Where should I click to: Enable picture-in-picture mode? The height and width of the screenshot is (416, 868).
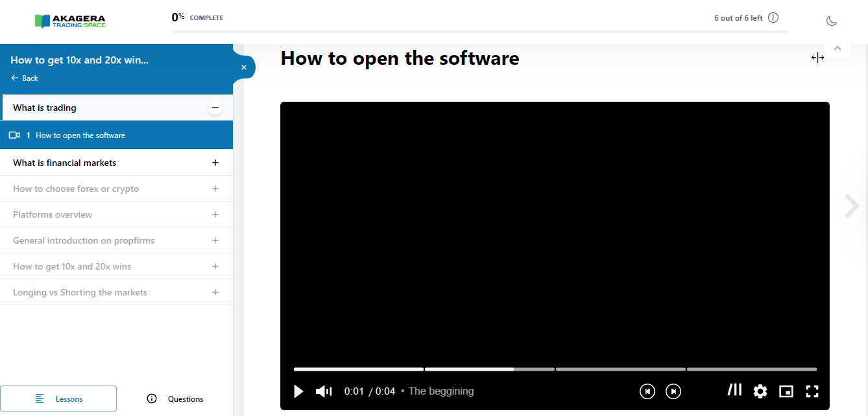pyautogui.click(x=786, y=391)
